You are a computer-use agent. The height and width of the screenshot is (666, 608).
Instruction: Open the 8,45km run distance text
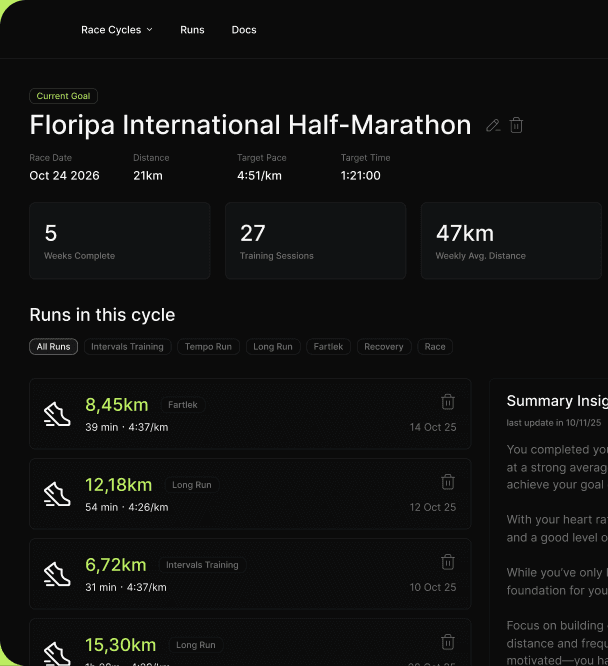pyautogui.click(x=117, y=405)
